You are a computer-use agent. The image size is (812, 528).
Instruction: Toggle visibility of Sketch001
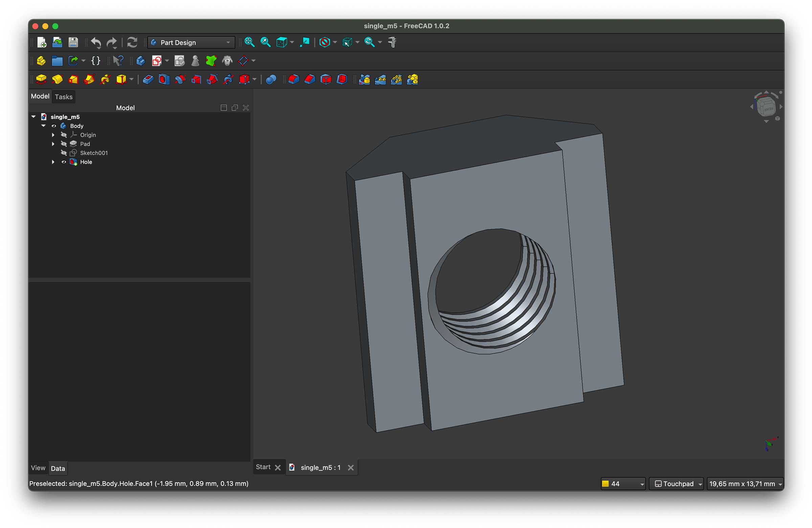coord(64,153)
